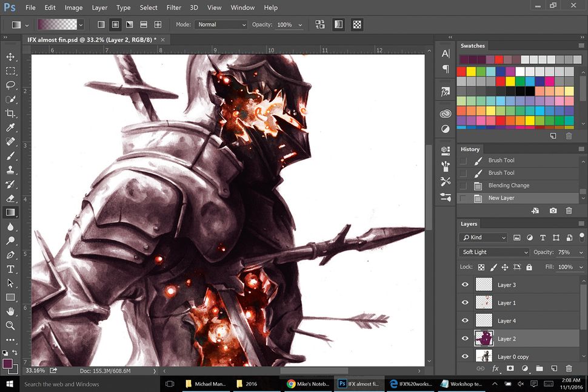Select the Lasso tool

[x=11, y=85]
